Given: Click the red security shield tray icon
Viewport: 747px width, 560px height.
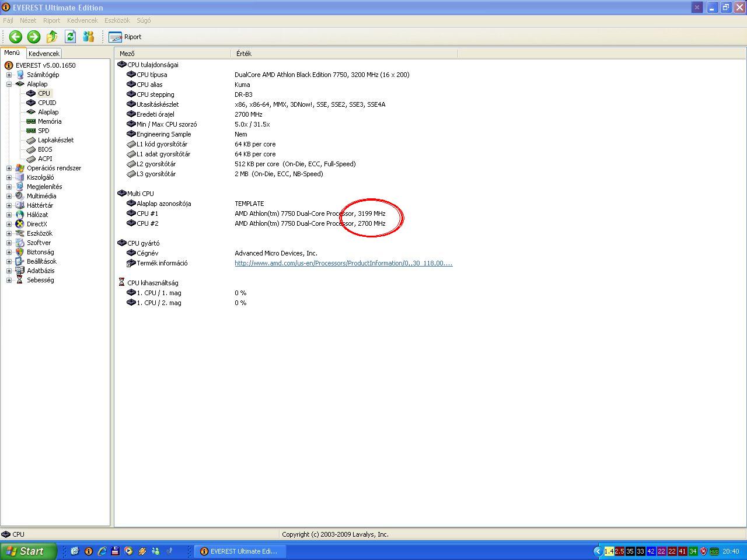Looking at the screenshot, I should click(704, 551).
